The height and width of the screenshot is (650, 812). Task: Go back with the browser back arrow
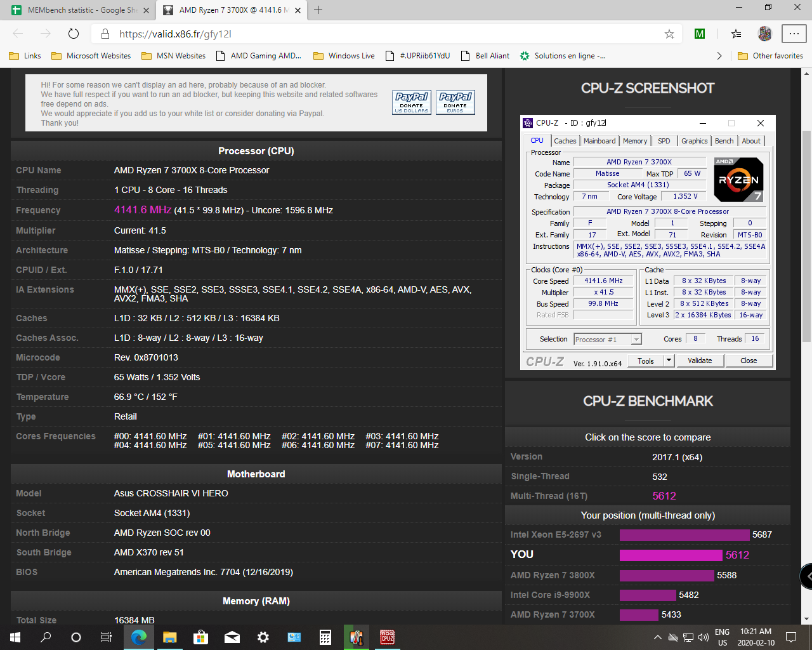(18, 34)
